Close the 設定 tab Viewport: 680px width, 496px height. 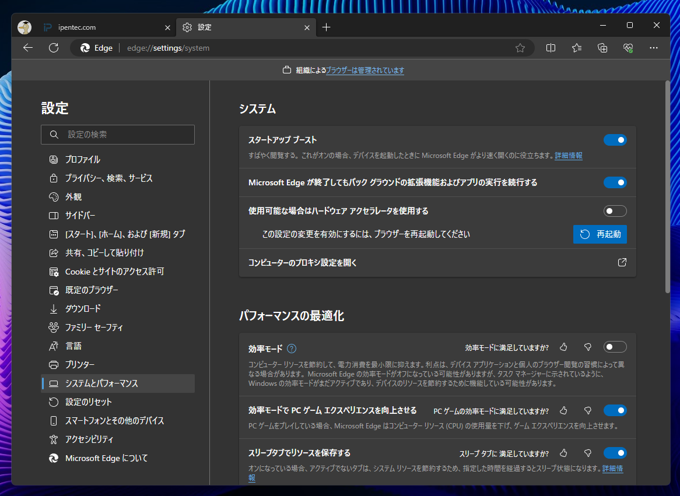pyautogui.click(x=307, y=27)
